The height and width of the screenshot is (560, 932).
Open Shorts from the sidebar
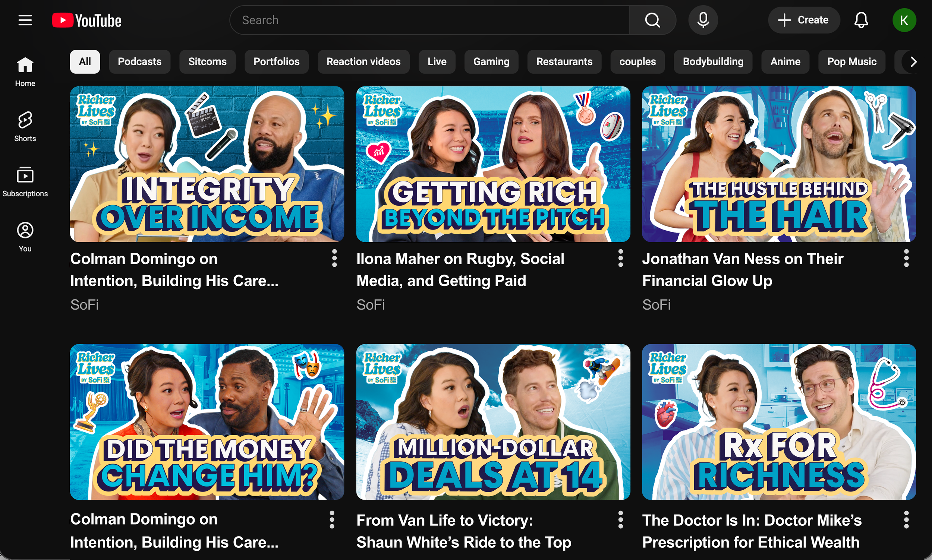25,127
